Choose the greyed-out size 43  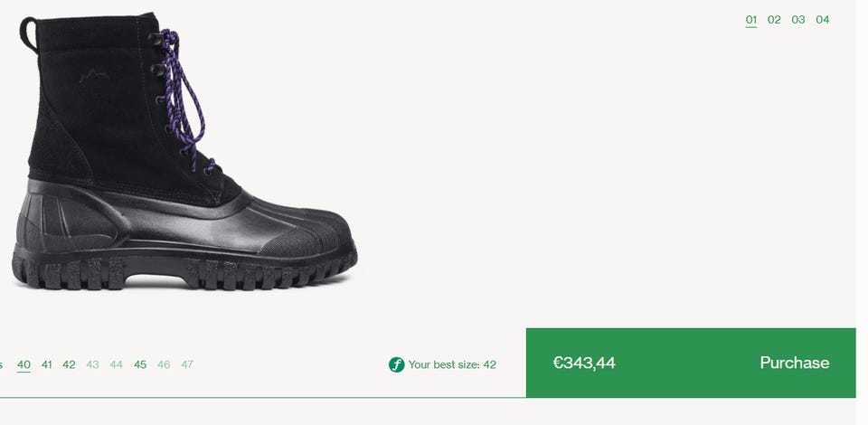coord(92,364)
